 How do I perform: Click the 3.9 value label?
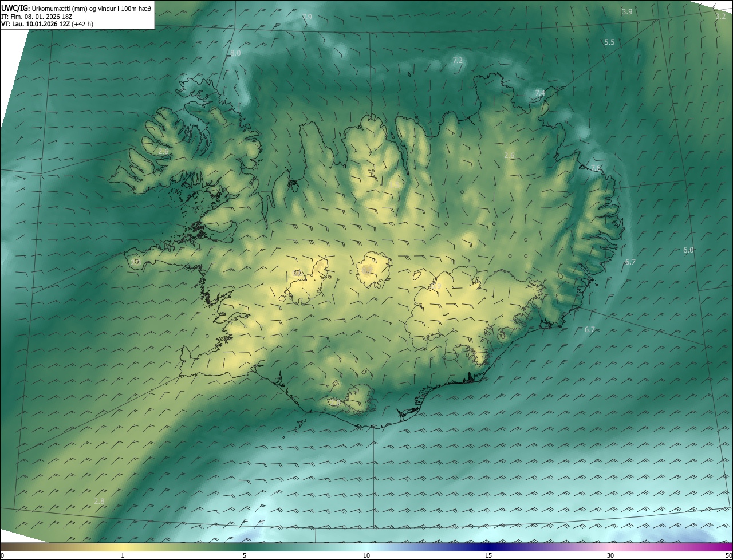click(x=627, y=11)
